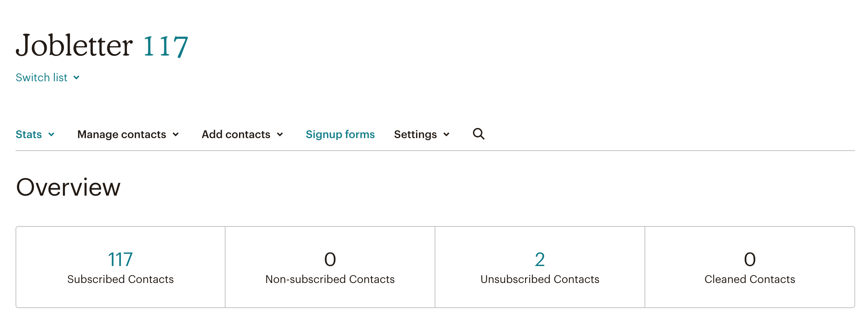Click the chevron arrow after Add contacts
868x329 pixels.
[x=280, y=134]
